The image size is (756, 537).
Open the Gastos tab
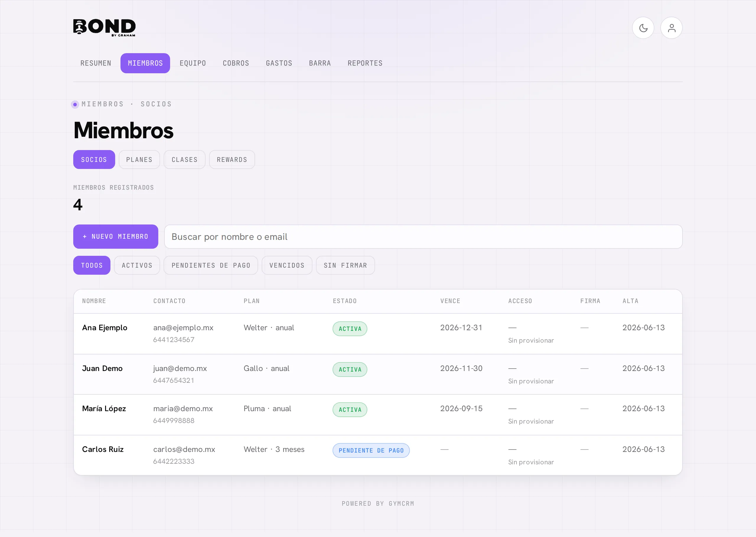[279, 63]
